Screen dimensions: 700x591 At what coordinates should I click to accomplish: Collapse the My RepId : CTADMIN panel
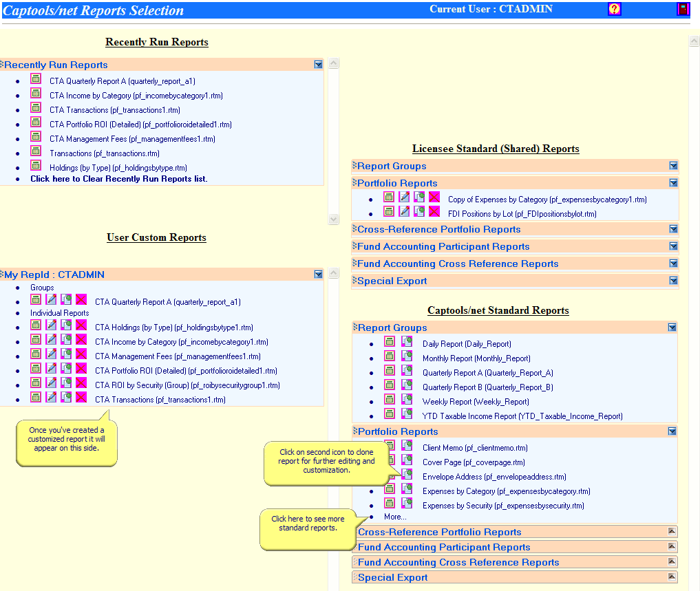pos(318,275)
